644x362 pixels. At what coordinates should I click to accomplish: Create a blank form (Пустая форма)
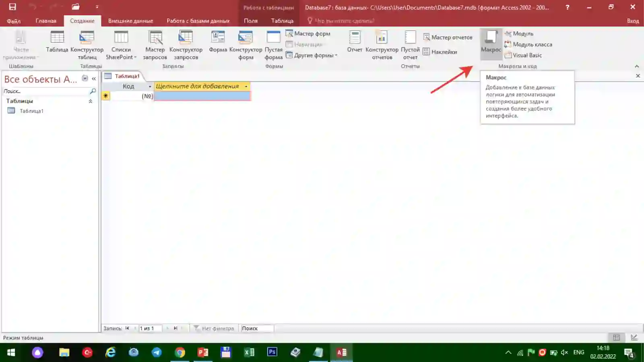[x=273, y=45]
